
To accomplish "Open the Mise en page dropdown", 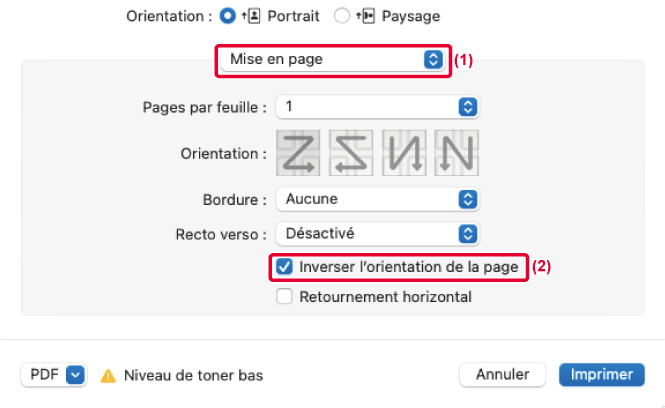I will tap(332, 59).
